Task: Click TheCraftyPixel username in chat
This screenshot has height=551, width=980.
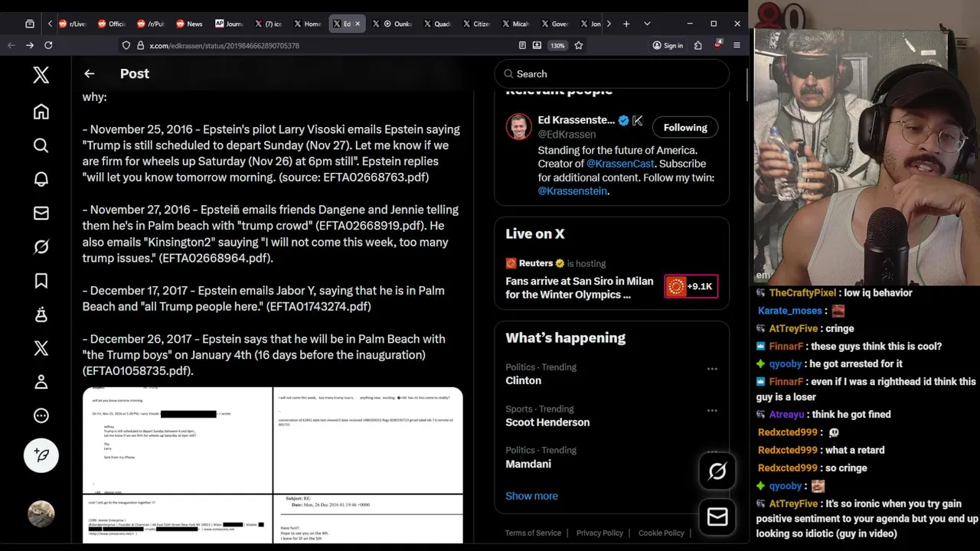Action: pos(802,292)
